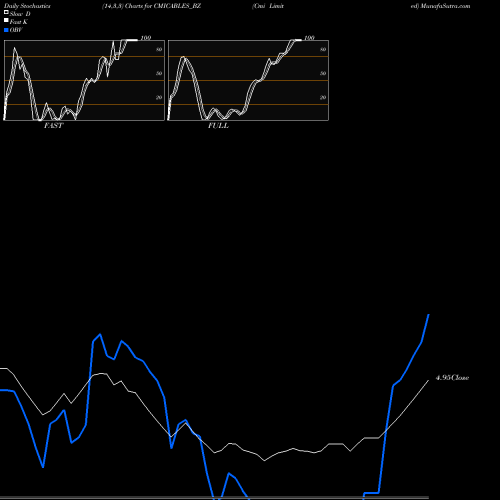Click the blue OBV legend swatch
Image resolution: width=500 pixels, height=500 pixels.
point(6,30)
